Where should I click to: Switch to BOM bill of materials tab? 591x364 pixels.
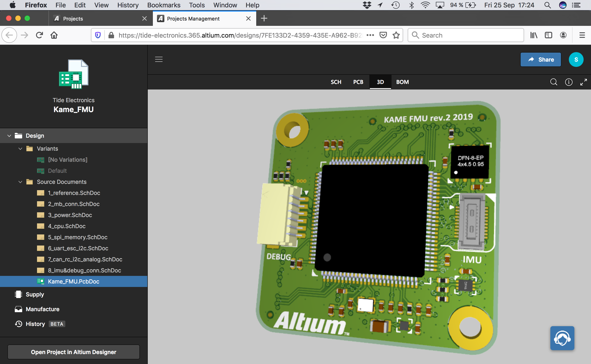[x=402, y=82]
